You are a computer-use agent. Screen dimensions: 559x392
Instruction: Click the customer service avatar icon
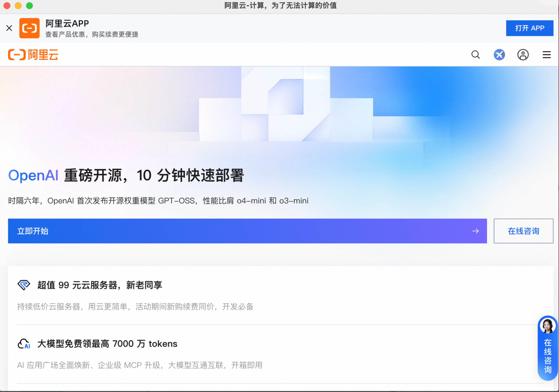[548, 326]
